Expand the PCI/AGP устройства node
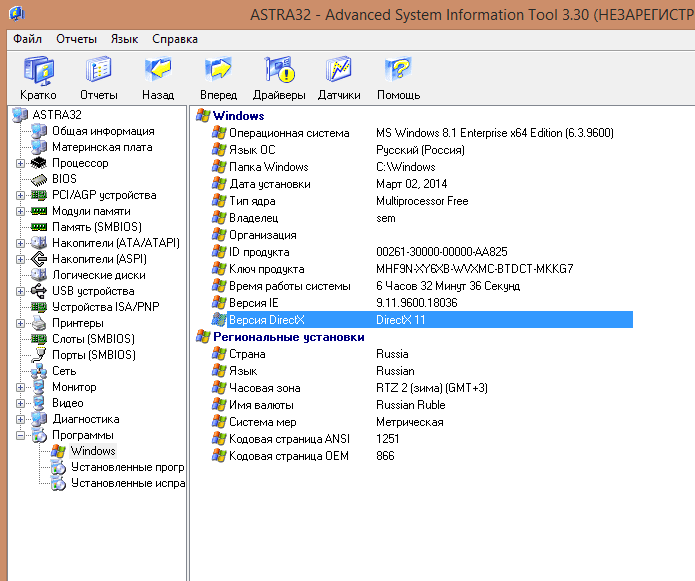Screen dimensions: 695x581 (x=20, y=195)
